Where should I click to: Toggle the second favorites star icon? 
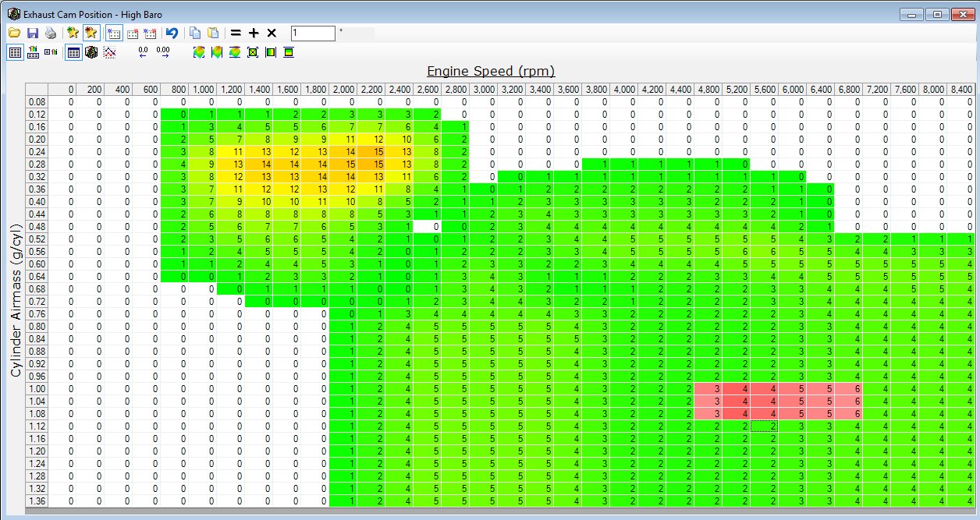pyautogui.click(x=91, y=33)
